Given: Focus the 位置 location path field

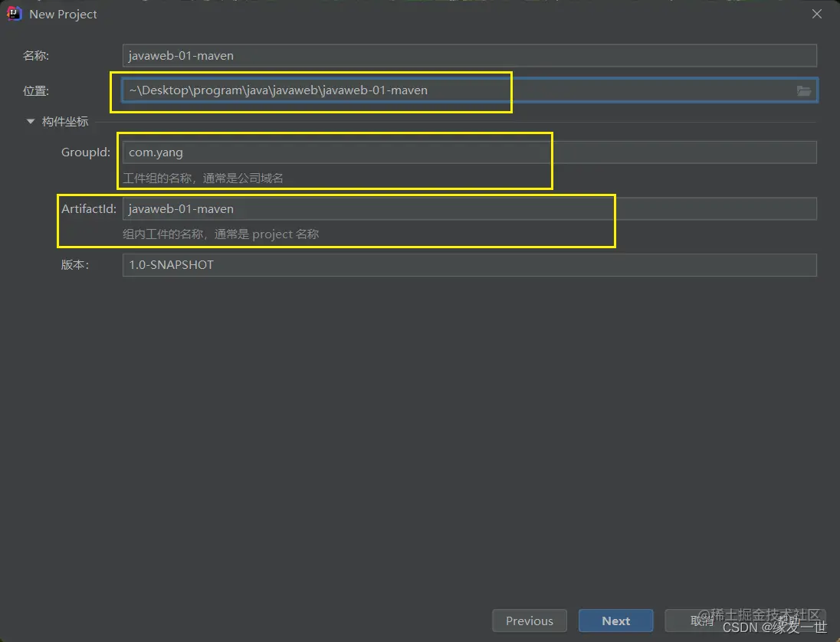Looking at the screenshot, I should pos(469,90).
